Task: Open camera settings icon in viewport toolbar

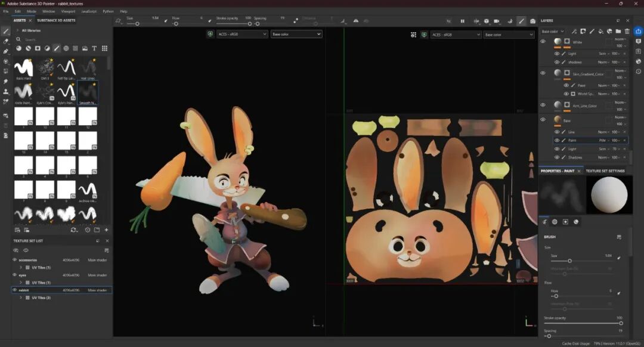Action: coord(497,21)
